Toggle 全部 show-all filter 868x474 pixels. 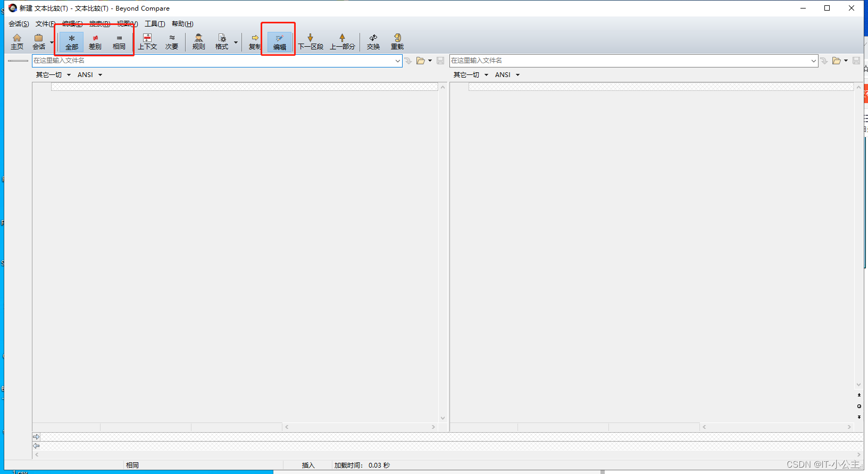pos(71,42)
